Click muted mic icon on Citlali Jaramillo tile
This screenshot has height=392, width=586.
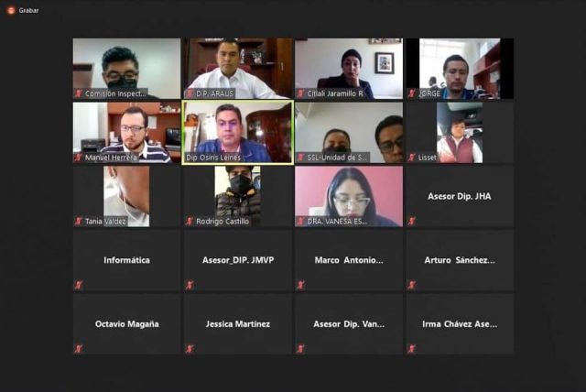coord(301,93)
